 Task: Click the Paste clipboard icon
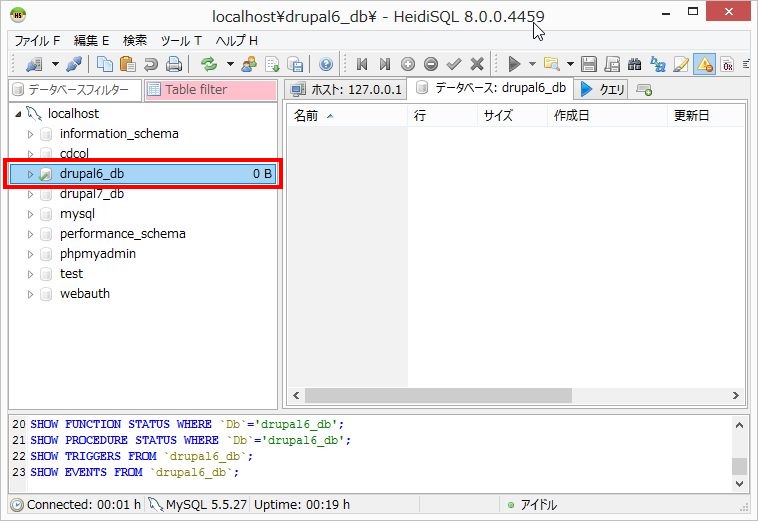pyautogui.click(x=128, y=64)
